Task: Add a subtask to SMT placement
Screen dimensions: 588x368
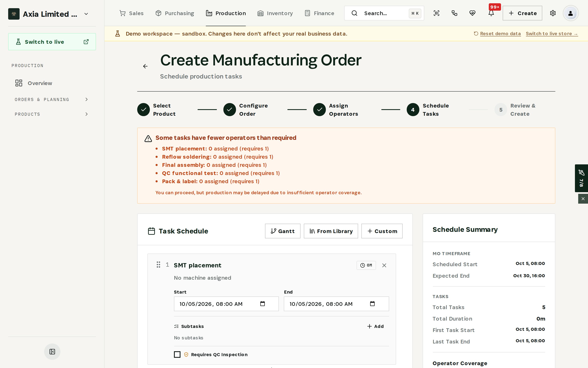Action: coord(375,326)
